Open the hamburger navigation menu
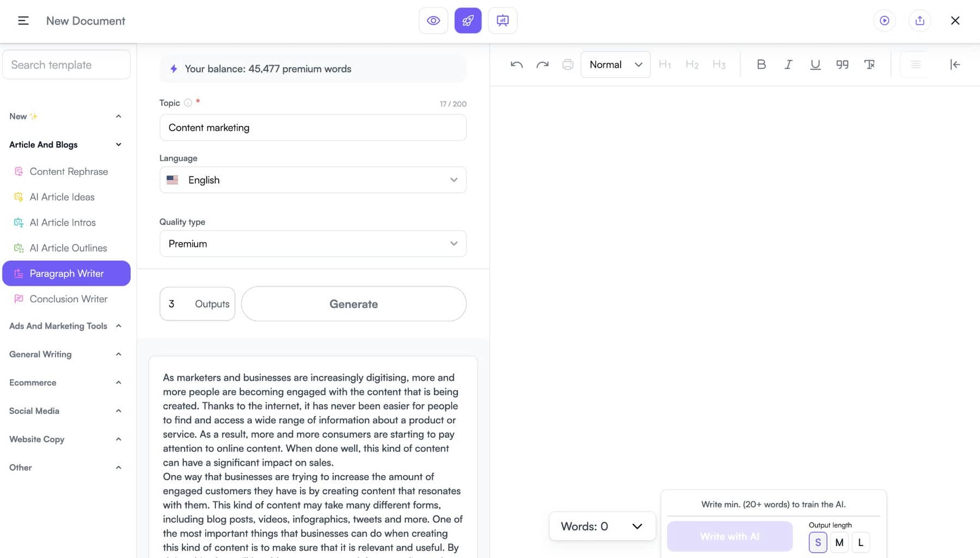The image size is (980, 558). pyautogui.click(x=23, y=20)
